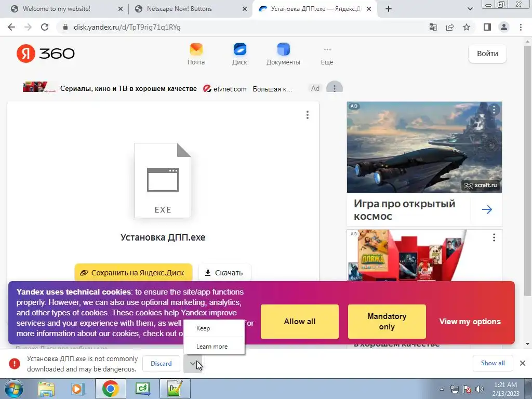
Task: Open the C# application in the taskbar
Action: click(x=142, y=389)
